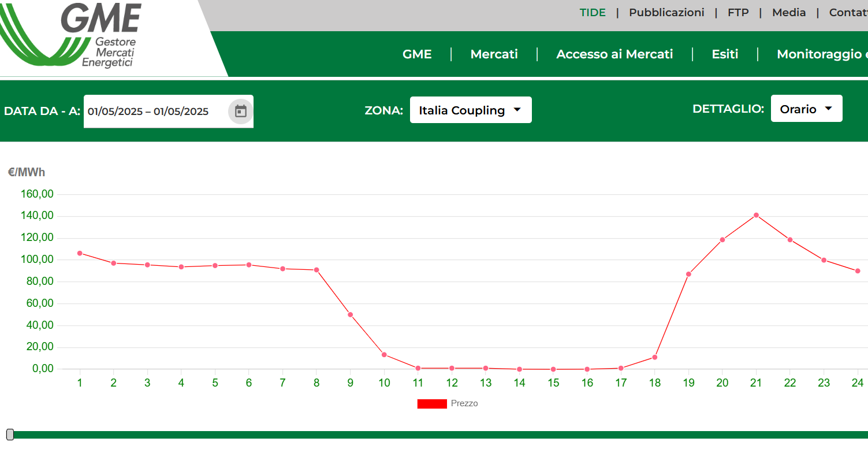The width and height of the screenshot is (868, 449).
Task: Toggle the Prezzo legend red swatch
Action: pos(432,404)
